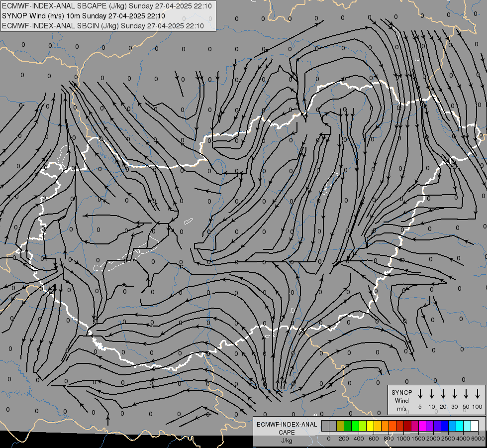Click the 'ECMWF-INDEX-ANAL CAPE J/kg' legend title

click(x=287, y=433)
